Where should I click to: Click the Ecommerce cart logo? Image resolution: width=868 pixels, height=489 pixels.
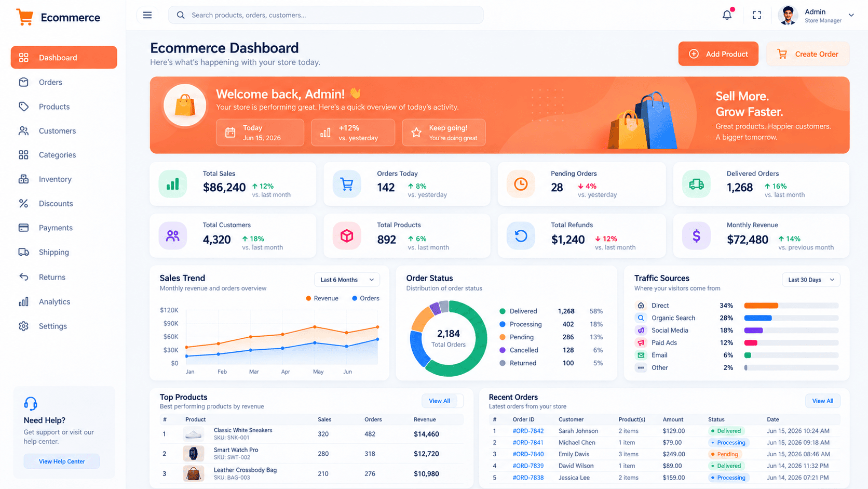[x=24, y=17]
